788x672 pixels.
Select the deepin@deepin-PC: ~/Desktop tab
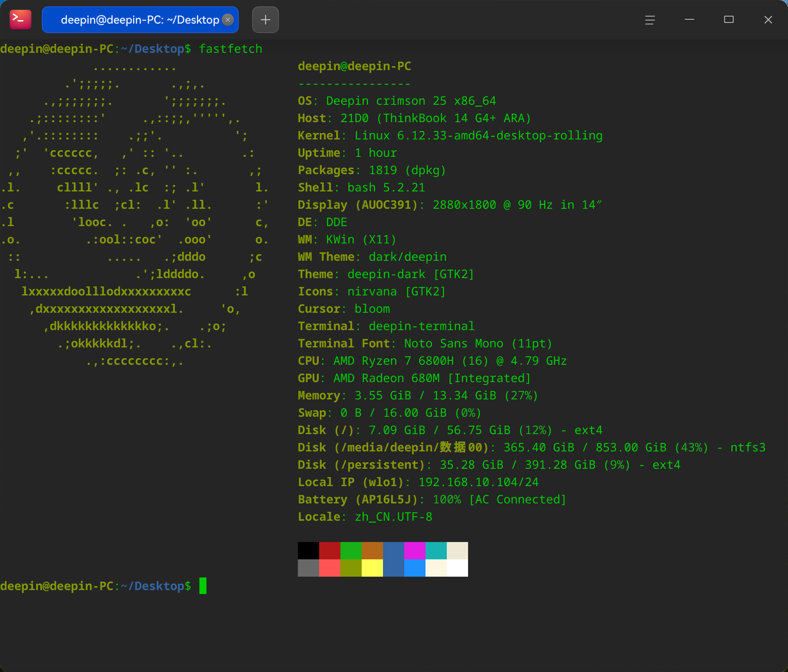coord(140,20)
